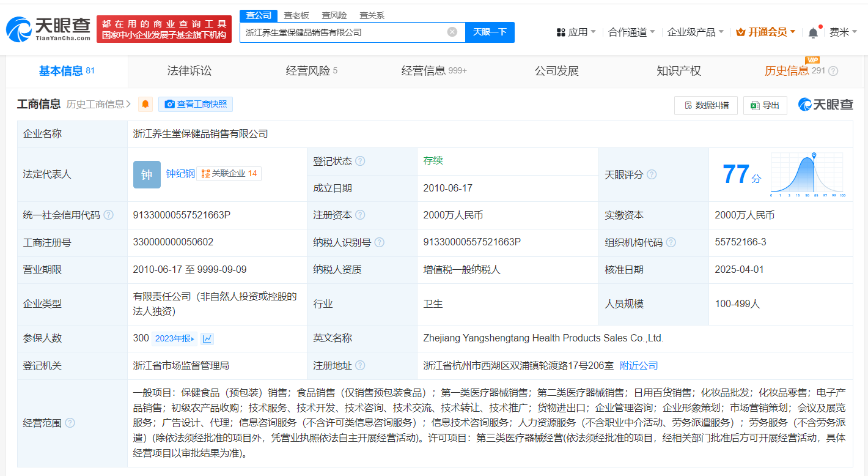The width and height of the screenshot is (868, 476).
Task: Clear the search box with the X icon
Action: [452, 32]
